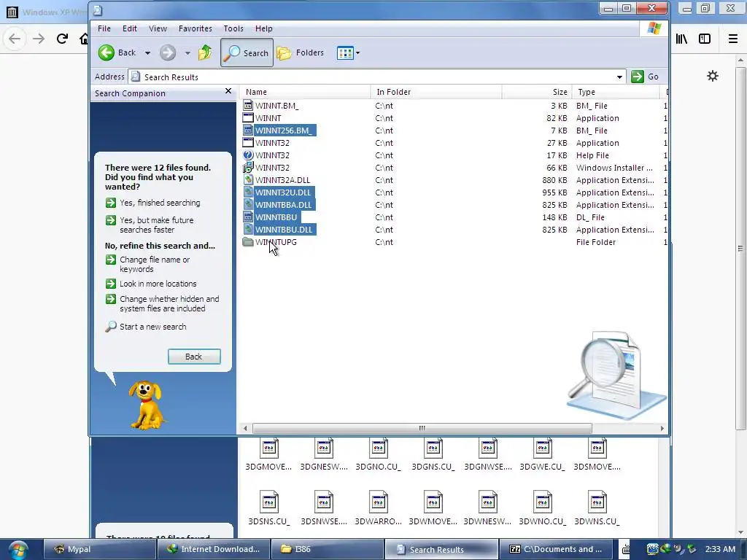Select the WINNT32A.DLL file icon
747x560 pixels.
click(x=248, y=180)
